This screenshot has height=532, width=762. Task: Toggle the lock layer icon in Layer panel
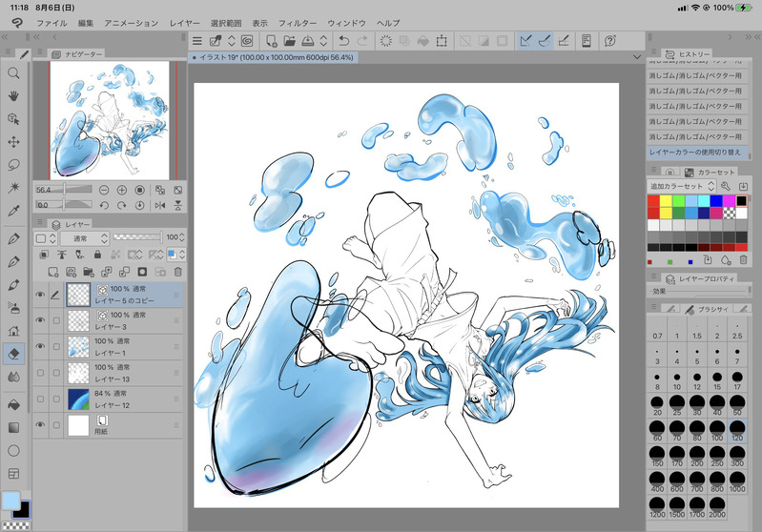tap(97, 255)
